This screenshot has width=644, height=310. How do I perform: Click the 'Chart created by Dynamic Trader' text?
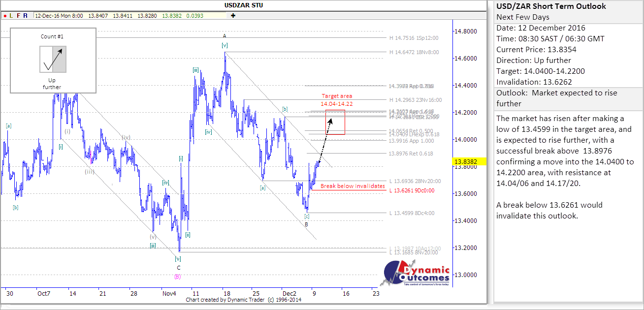coord(244,300)
